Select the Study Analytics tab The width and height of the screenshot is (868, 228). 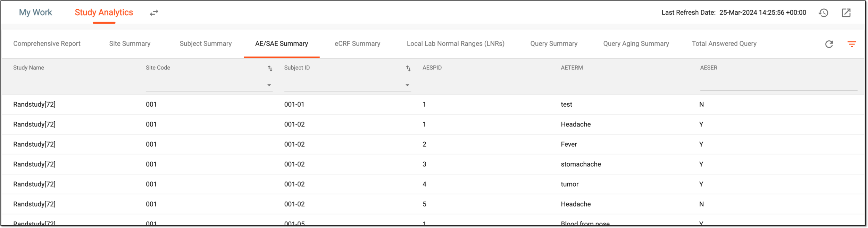pos(104,13)
